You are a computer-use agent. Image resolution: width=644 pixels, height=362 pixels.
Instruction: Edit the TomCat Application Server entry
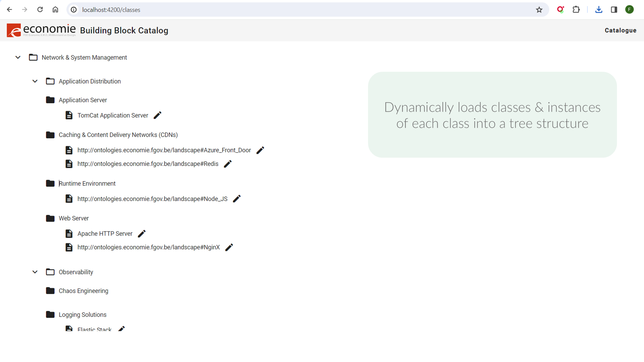(157, 115)
